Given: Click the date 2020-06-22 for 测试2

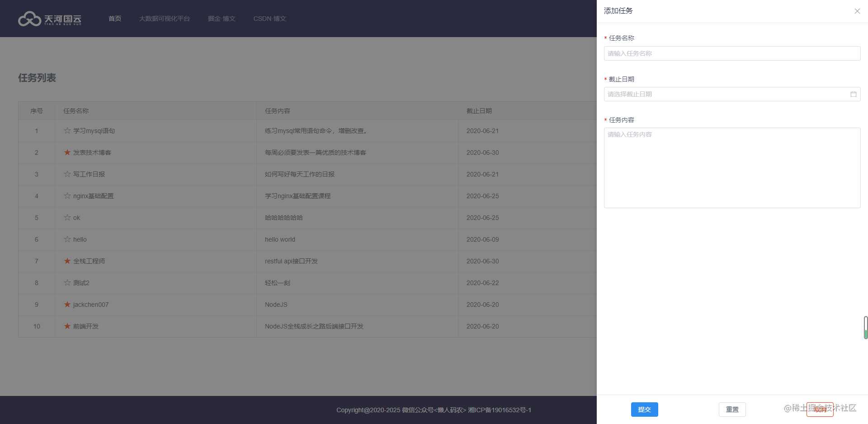Looking at the screenshot, I should pos(483,283).
